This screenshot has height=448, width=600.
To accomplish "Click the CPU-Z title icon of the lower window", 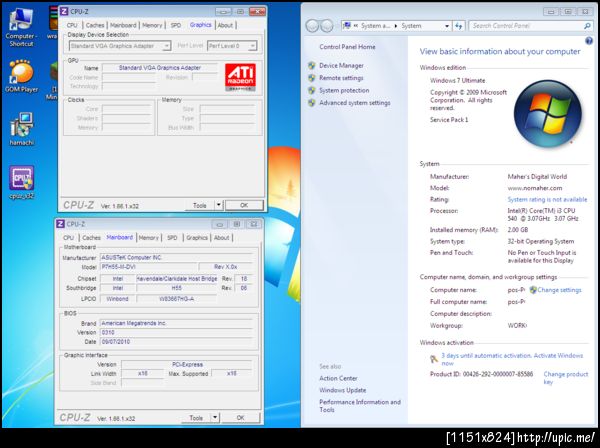I will (x=60, y=224).
